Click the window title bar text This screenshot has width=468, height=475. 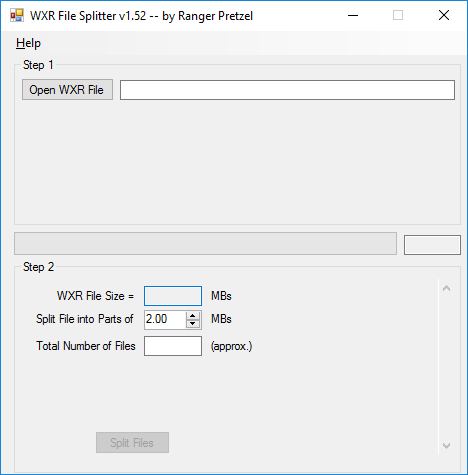click(x=141, y=16)
